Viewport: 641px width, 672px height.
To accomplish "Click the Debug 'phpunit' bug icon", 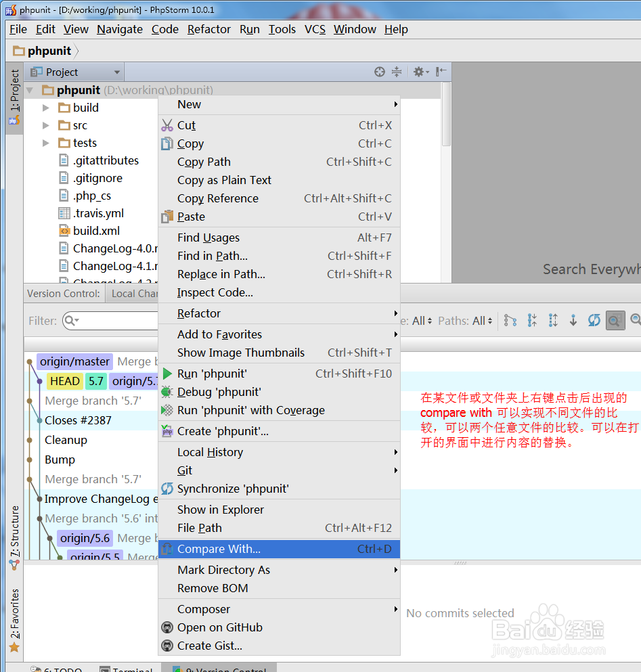I will (167, 392).
